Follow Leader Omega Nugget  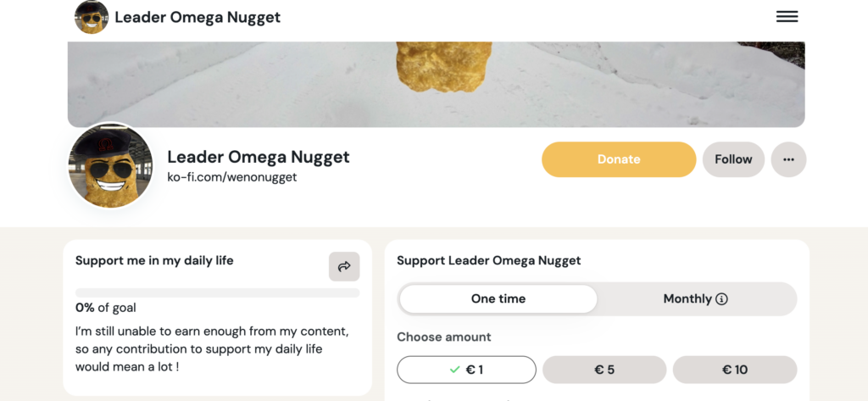(x=733, y=159)
